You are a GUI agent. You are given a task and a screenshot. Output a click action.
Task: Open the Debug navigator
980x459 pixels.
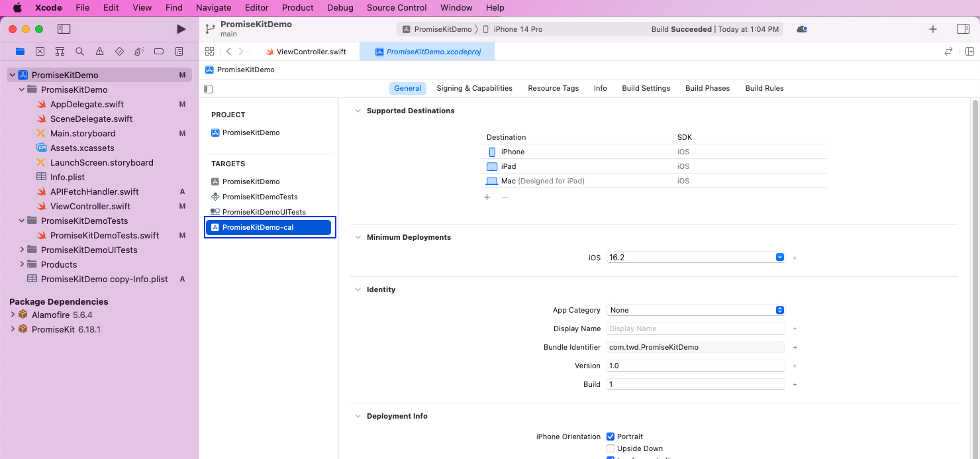point(139,52)
